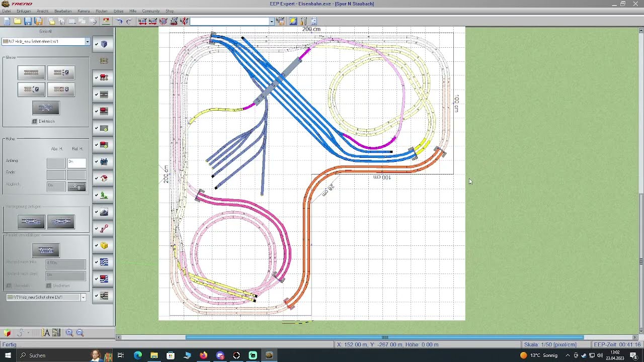Select the house buildings layer icon
The height and width of the screenshot is (362, 644).
click(x=104, y=178)
